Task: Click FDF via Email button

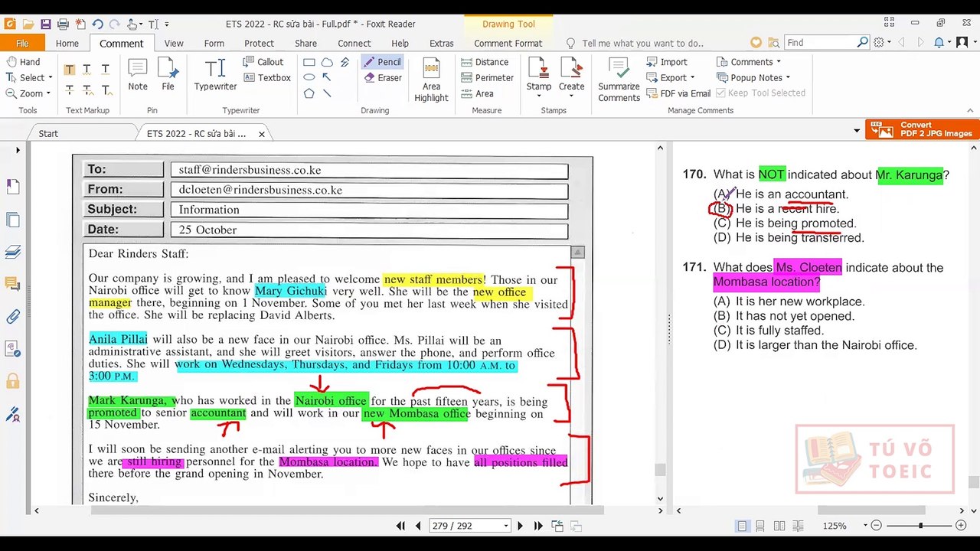Action: [678, 93]
